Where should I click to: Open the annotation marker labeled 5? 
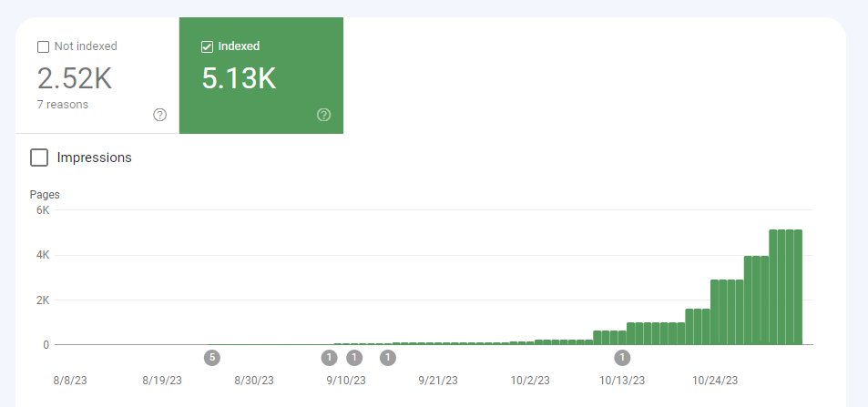212,358
